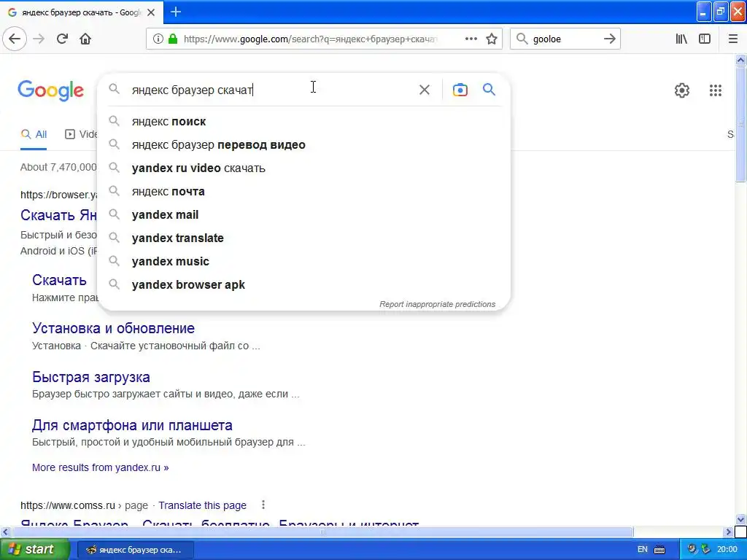Open the Скачать sitelink
The width and height of the screenshot is (747, 560).
[59, 280]
